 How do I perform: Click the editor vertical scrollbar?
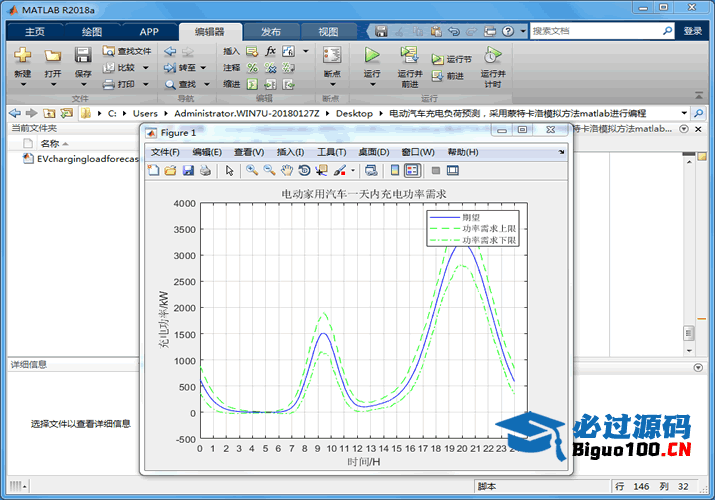[x=687, y=300]
